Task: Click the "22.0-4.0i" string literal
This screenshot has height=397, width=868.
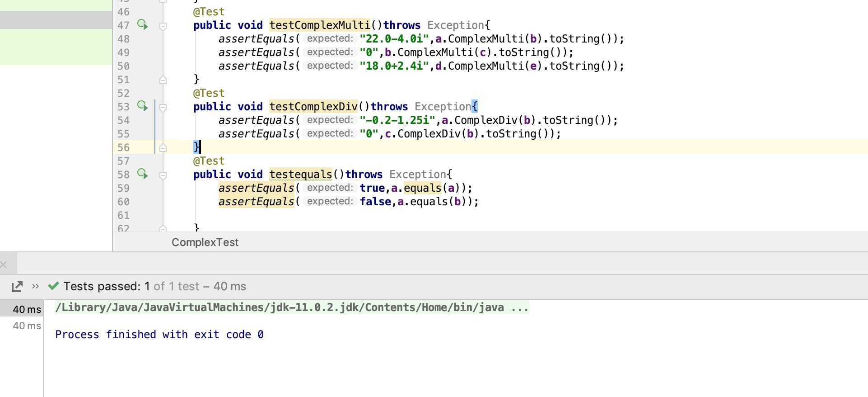Action: [394, 38]
